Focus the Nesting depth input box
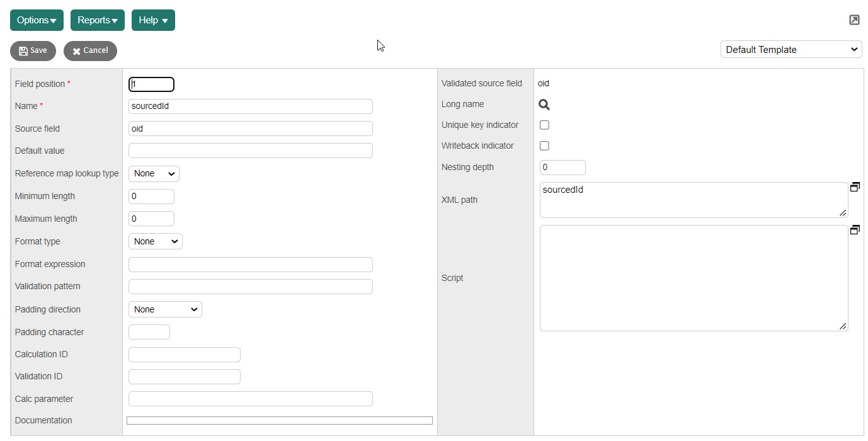This screenshot has height=441, width=868. click(x=562, y=168)
